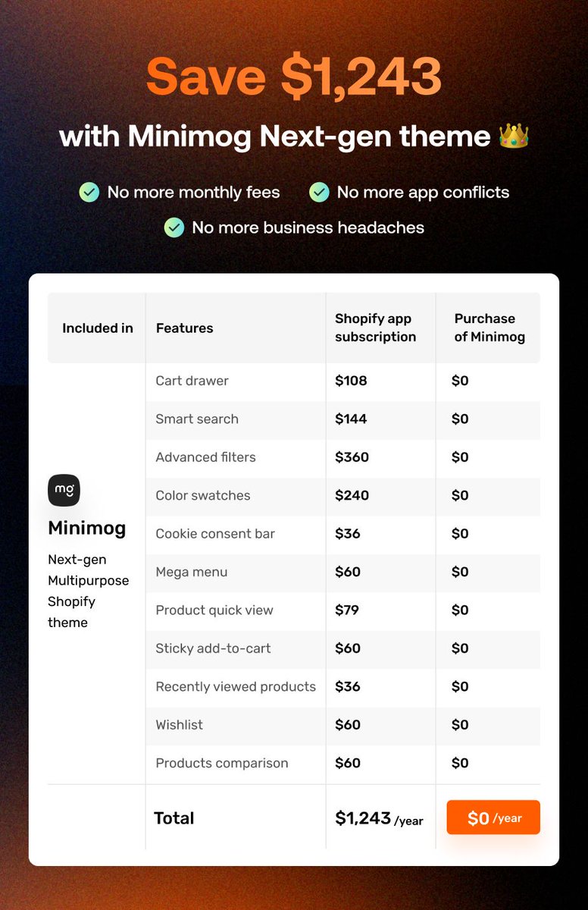
Task: Select the Included in column header
Action: pos(98,328)
